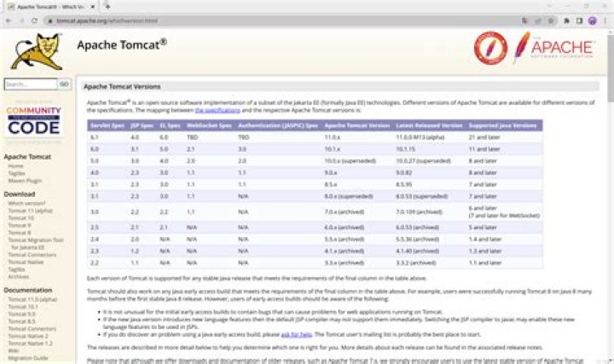614x364 pixels.
Task: Go back to the previous page
Action: click(x=9, y=20)
